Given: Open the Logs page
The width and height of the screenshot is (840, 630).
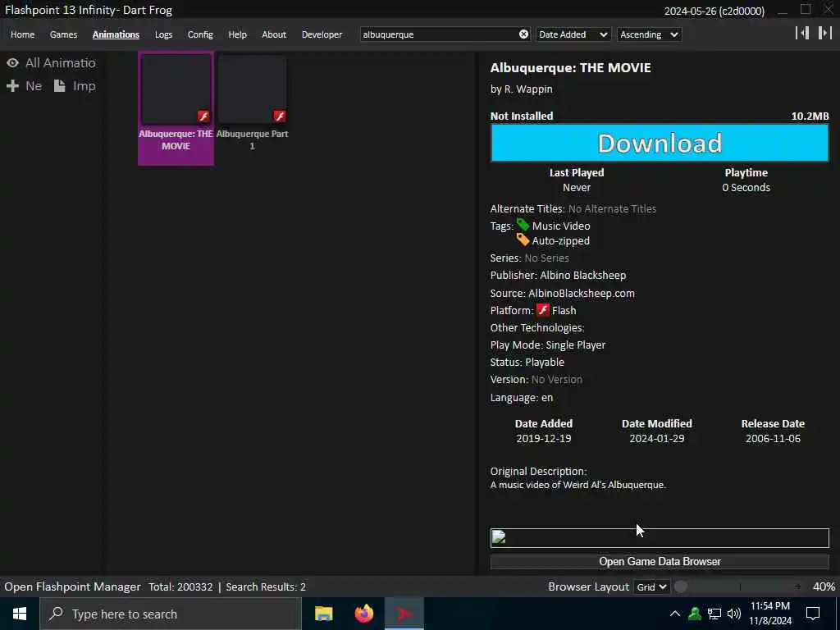Looking at the screenshot, I should pyautogui.click(x=163, y=34).
